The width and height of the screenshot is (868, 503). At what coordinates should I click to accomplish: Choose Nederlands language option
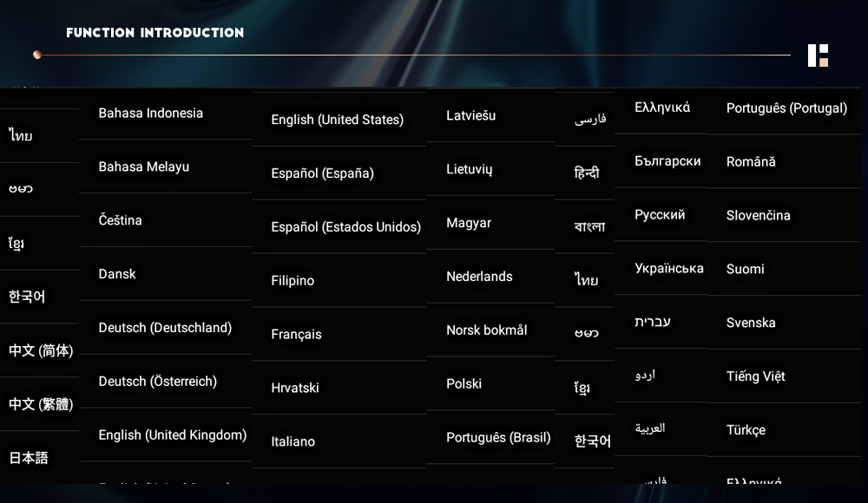point(480,277)
